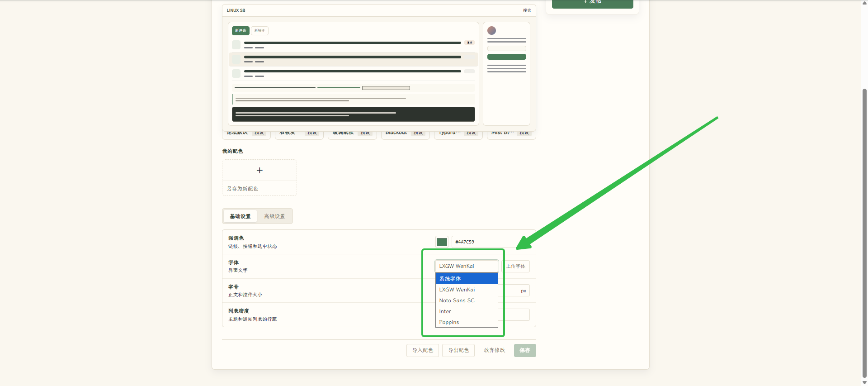This screenshot has width=868, height=386.
Task: Choose Noto Sans SC from the font list
Action: coord(467,300)
